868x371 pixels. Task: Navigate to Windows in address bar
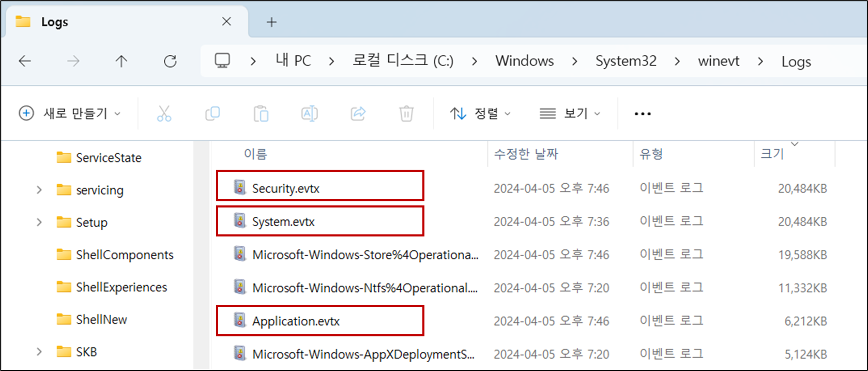(x=524, y=61)
